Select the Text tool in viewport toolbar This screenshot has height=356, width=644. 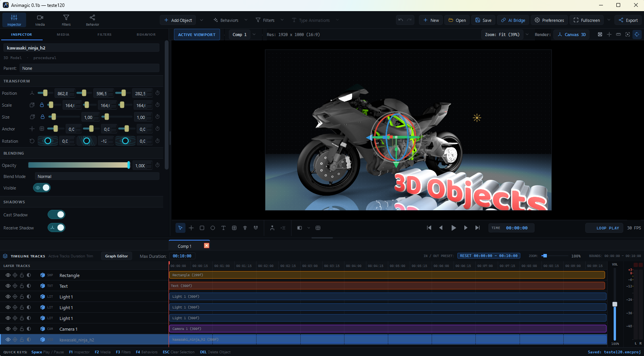click(x=223, y=228)
